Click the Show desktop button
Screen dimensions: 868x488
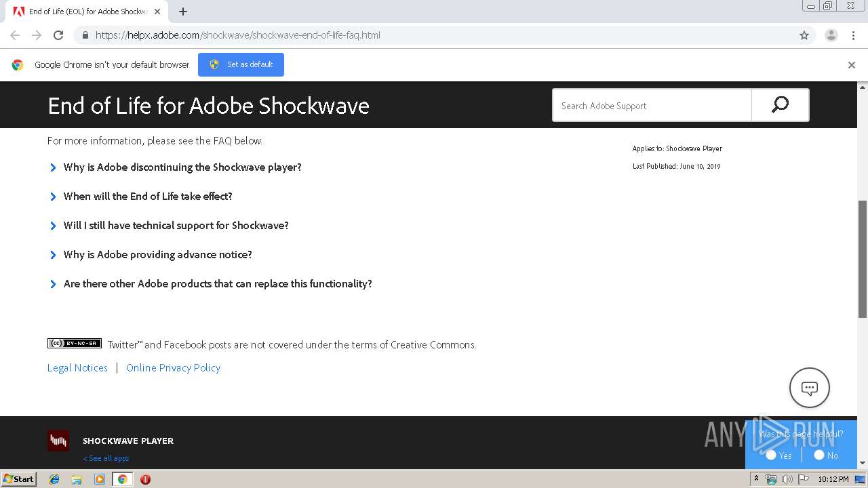coord(861,479)
